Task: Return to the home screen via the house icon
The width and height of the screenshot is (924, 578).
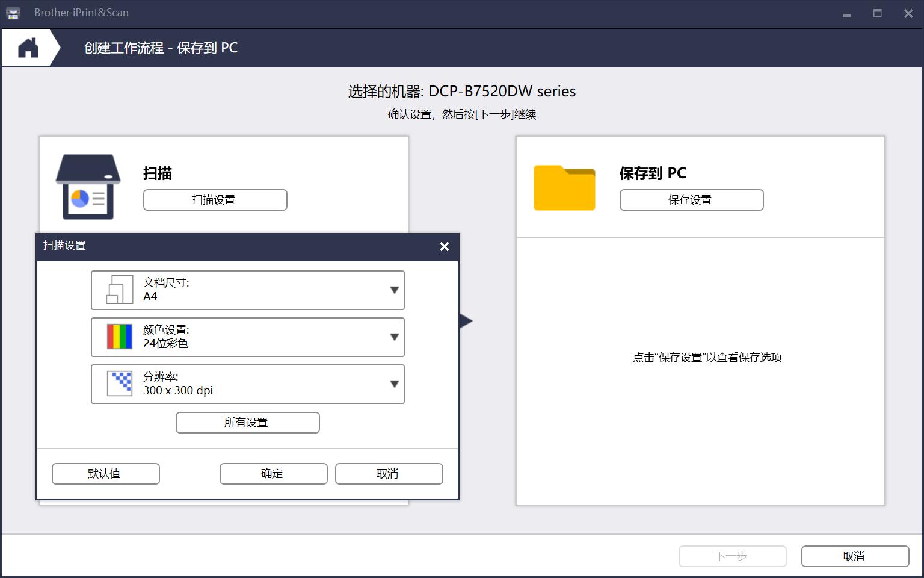Action: click(x=28, y=47)
